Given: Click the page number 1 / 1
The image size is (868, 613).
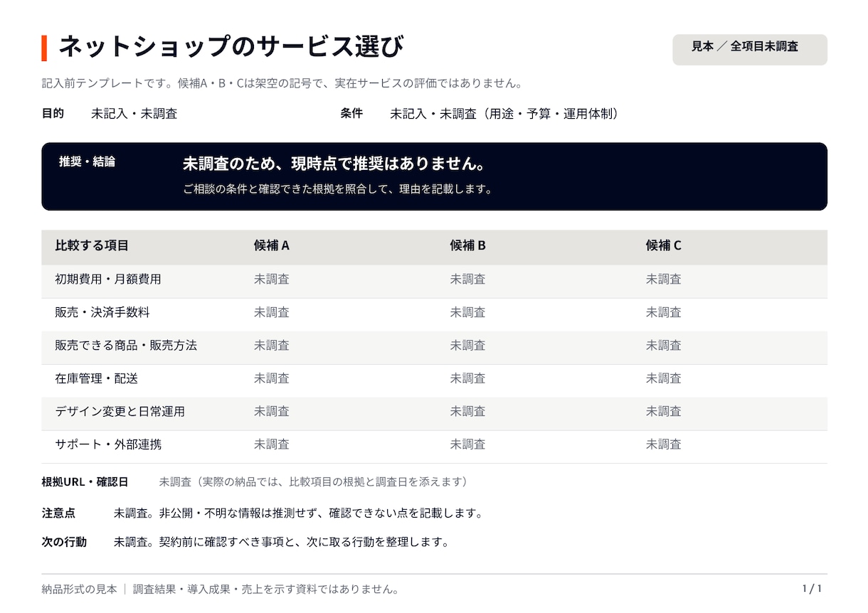Looking at the screenshot, I should click(813, 589).
